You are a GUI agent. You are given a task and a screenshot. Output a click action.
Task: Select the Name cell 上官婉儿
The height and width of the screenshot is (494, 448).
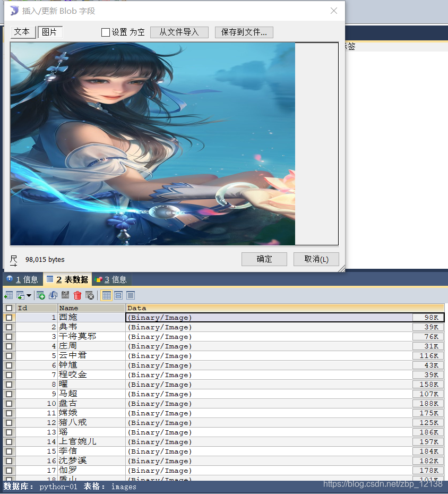92,442
